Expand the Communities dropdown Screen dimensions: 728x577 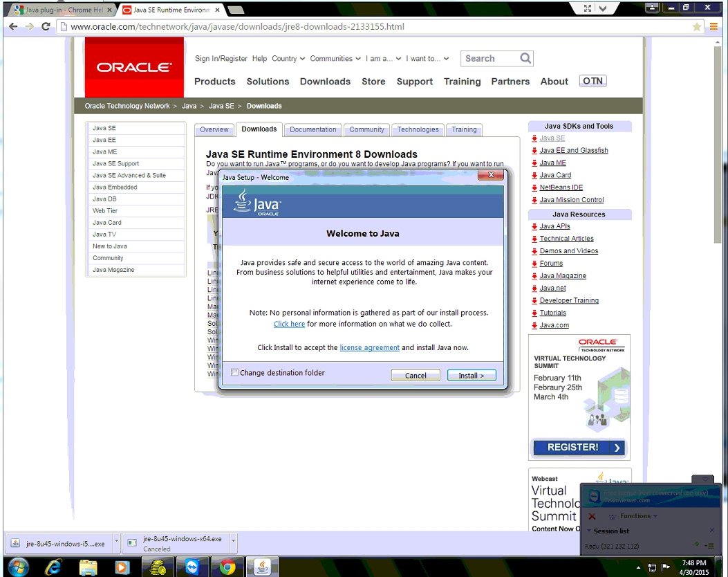point(335,59)
